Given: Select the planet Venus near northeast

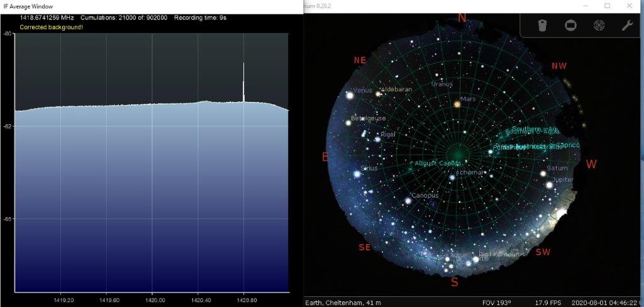Looking at the screenshot, I should 350,95.
